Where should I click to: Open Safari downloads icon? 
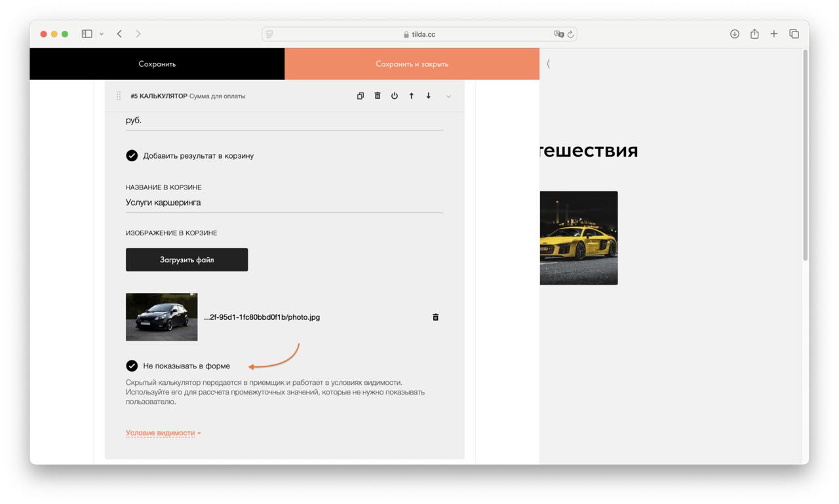pyautogui.click(x=734, y=34)
